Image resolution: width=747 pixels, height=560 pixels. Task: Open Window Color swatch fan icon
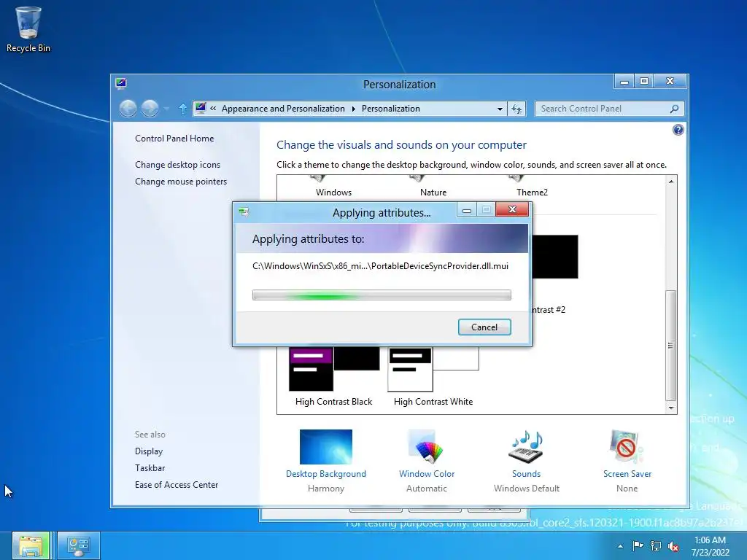[x=427, y=447]
